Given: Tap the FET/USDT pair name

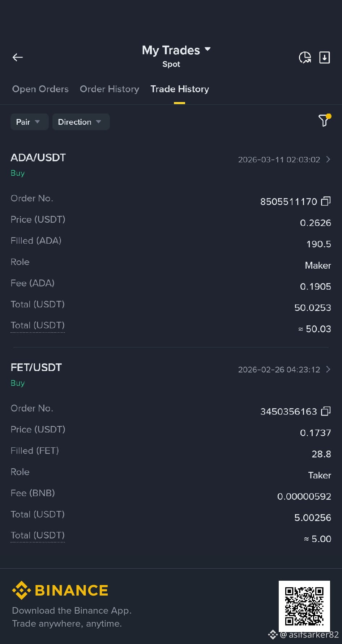Looking at the screenshot, I should pyautogui.click(x=36, y=367).
